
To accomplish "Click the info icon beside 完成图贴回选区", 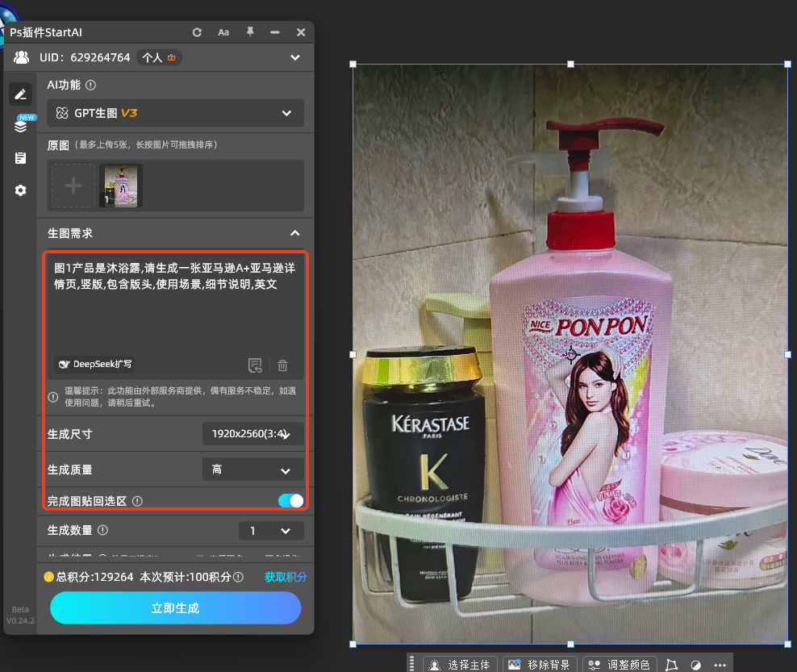I will (x=137, y=501).
